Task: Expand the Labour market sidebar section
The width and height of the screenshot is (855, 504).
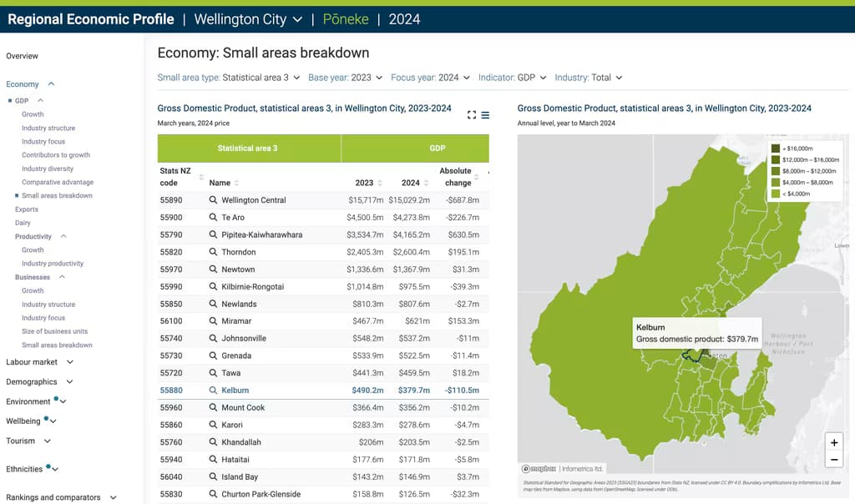Action: (x=69, y=362)
